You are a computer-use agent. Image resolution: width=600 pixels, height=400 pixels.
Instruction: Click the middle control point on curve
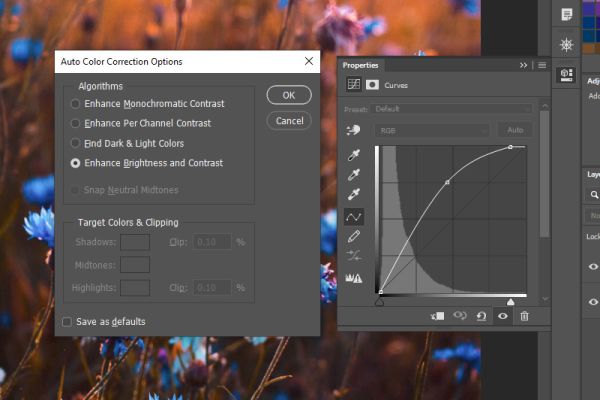pos(447,183)
